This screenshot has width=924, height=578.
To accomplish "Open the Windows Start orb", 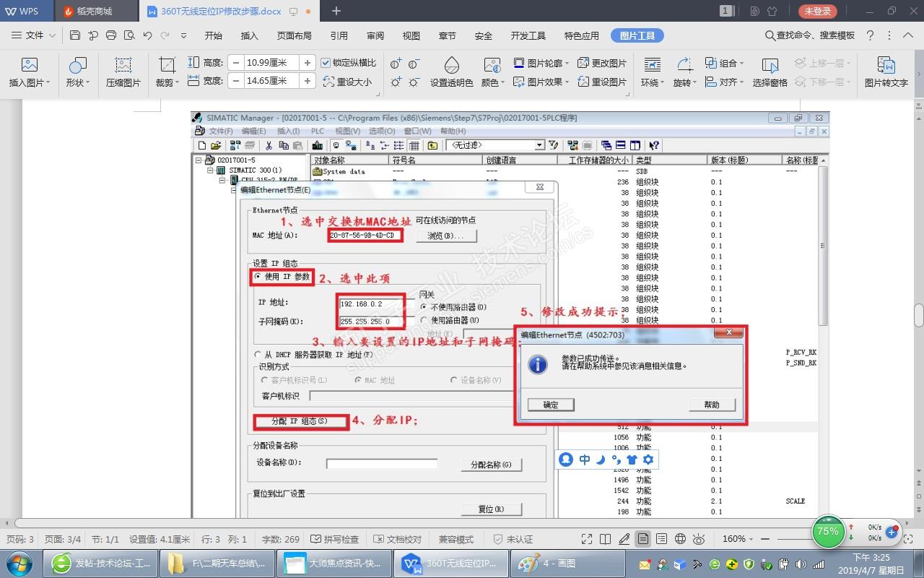I will tap(18, 563).
